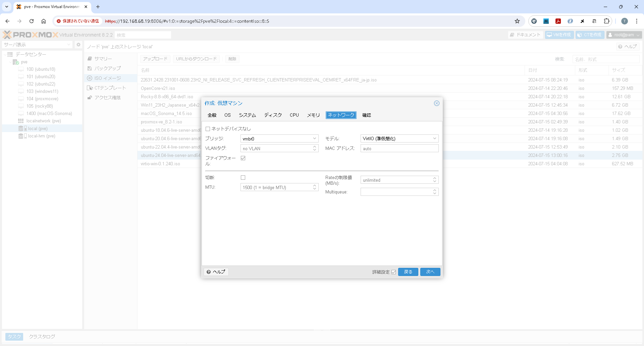Click the Create CT button
The image size is (644, 346).
pyautogui.click(x=590, y=35)
